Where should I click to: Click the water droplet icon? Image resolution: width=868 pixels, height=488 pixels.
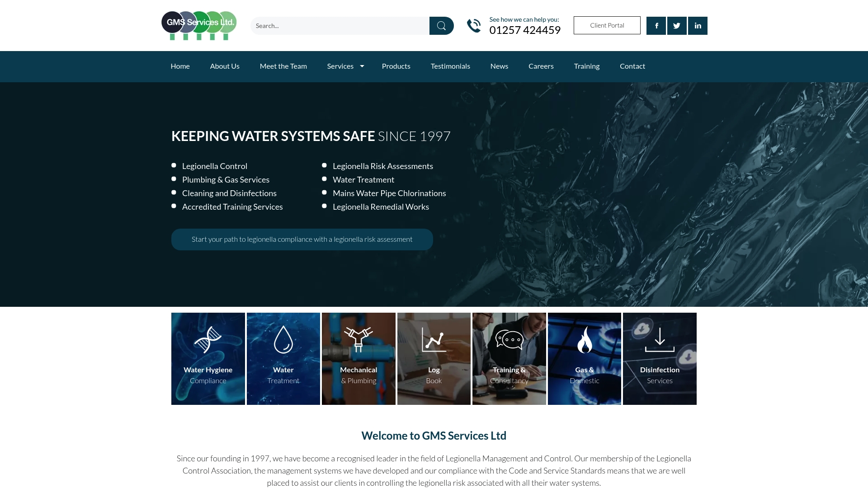(283, 339)
